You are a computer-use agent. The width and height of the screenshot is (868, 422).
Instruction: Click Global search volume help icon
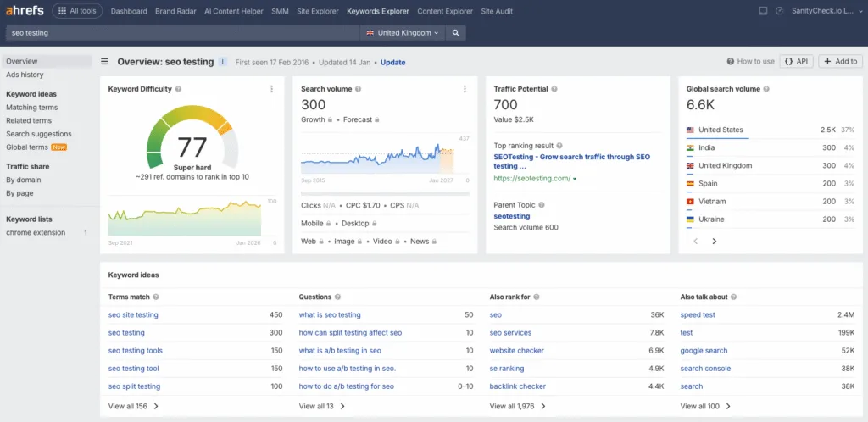(766, 89)
